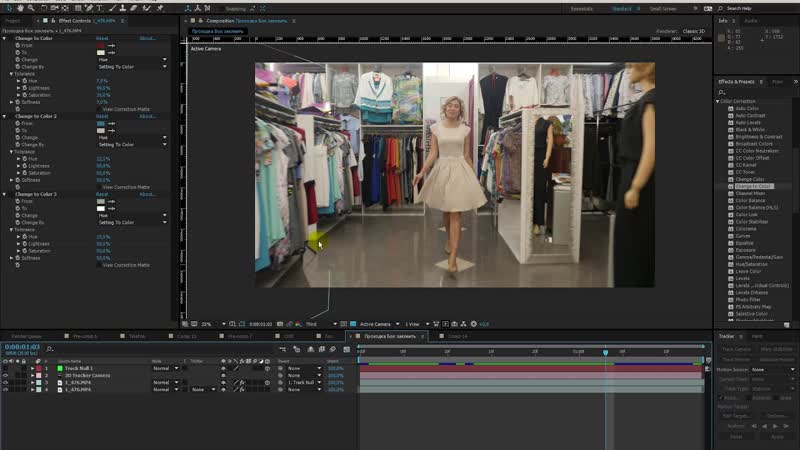Select the Puppet Pin tool
This screenshot has height=450, width=800.
click(160, 8)
